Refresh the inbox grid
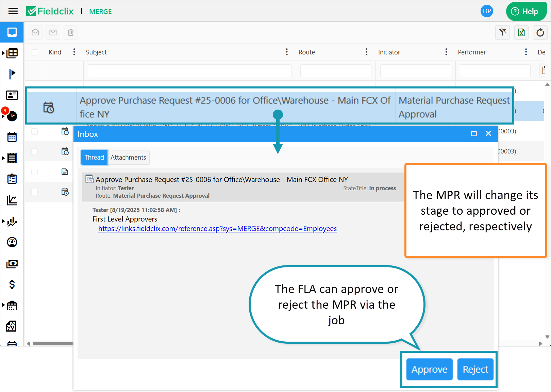This screenshot has height=392, width=551. coord(540,32)
